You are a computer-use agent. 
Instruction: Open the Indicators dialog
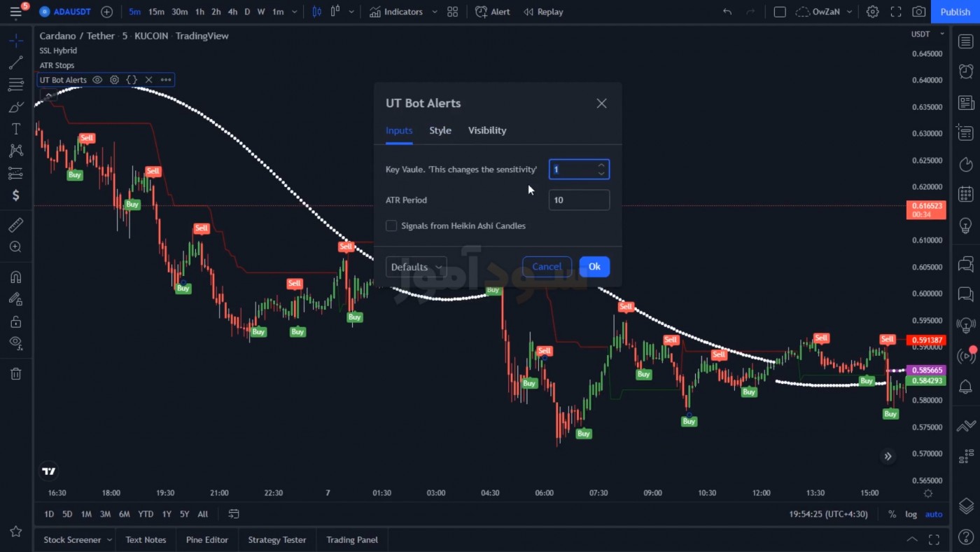click(397, 12)
